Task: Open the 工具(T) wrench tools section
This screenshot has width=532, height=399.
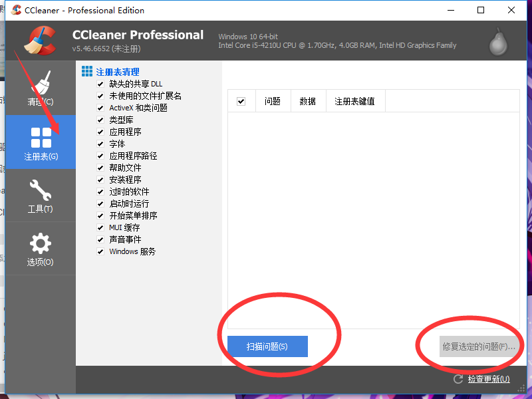Action: click(41, 196)
